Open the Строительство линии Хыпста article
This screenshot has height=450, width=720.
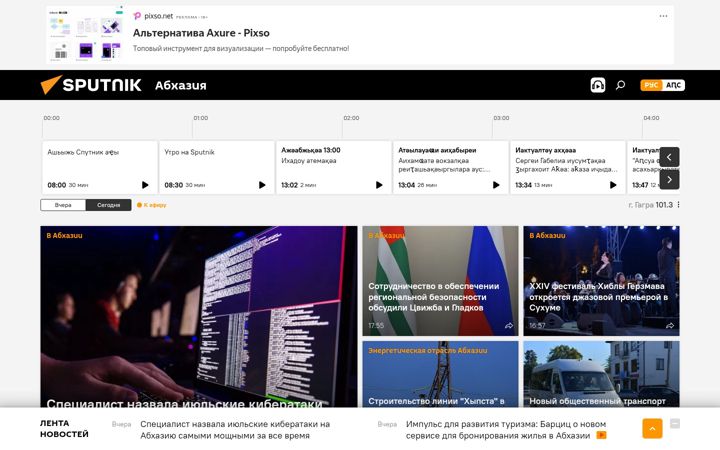[436, 401]
